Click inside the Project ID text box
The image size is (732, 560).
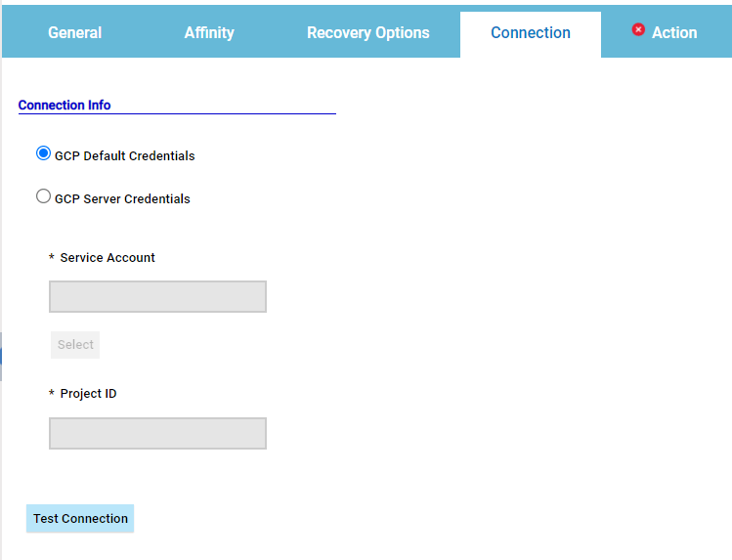coord(157,434)
